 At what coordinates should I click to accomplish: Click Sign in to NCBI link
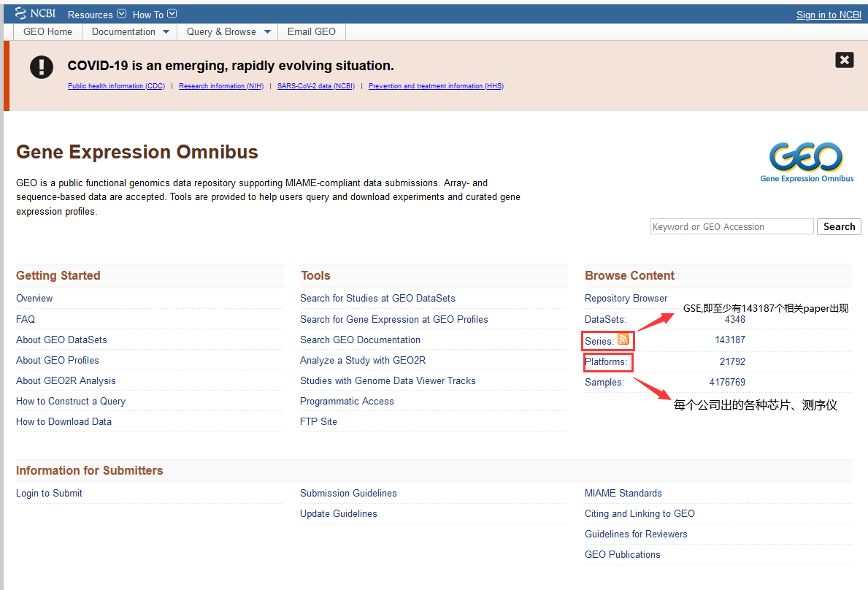(828, 15)
